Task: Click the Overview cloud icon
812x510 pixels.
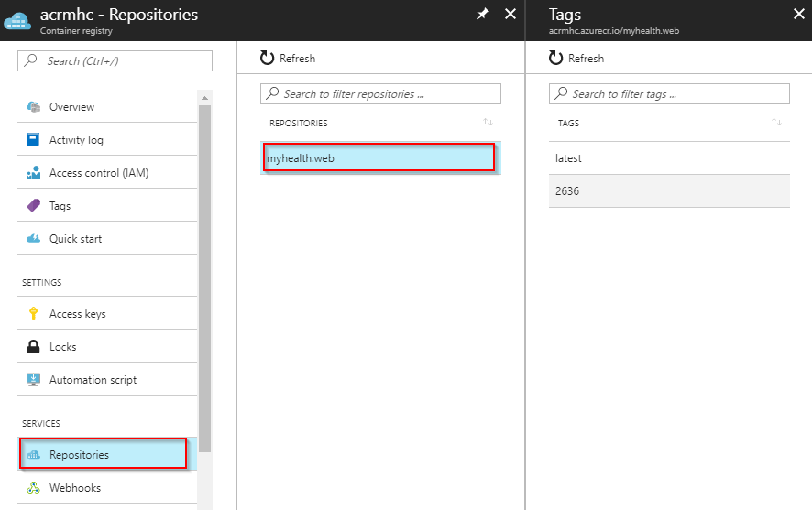Action: coord(34,107)
